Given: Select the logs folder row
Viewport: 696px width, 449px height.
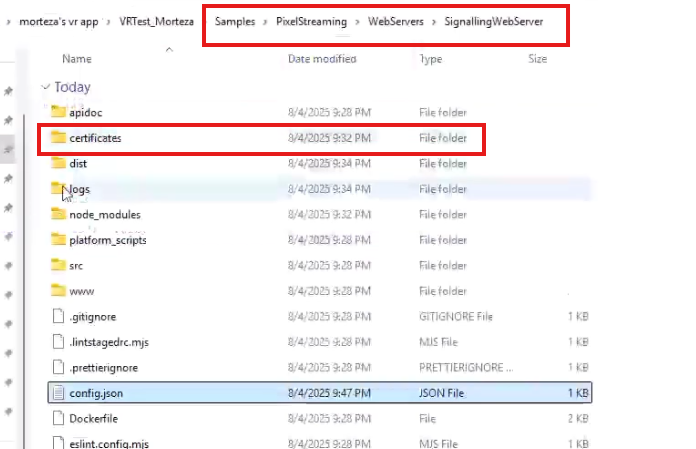Looking at the screenshot, I should pyautogui.click(x=300, y=189).
